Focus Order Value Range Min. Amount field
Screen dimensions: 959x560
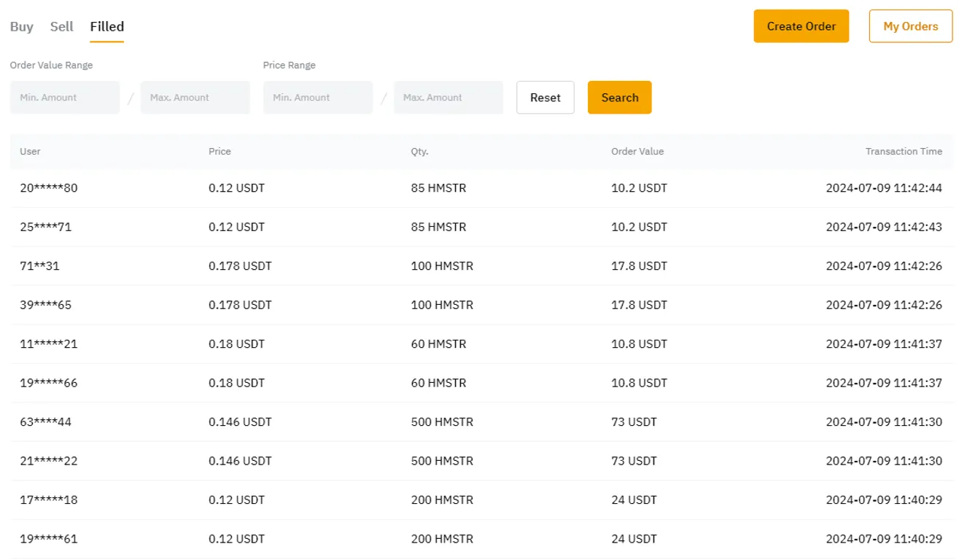[65, 98]
